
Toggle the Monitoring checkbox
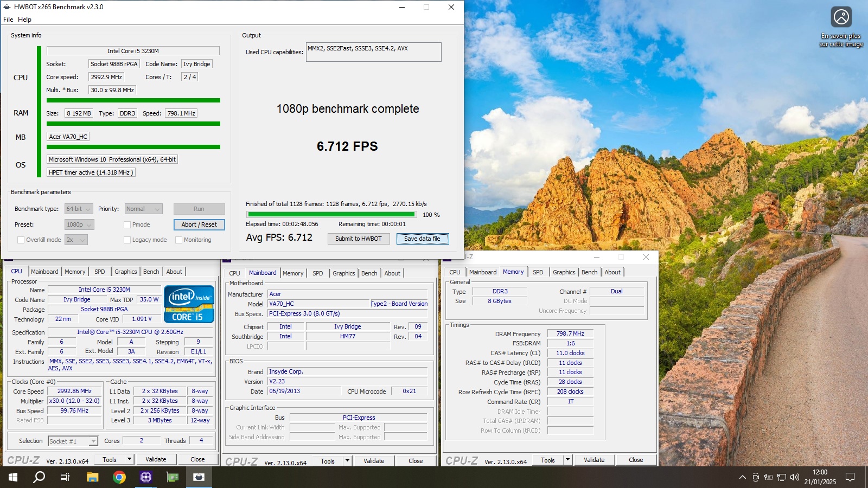pos(178,240)
